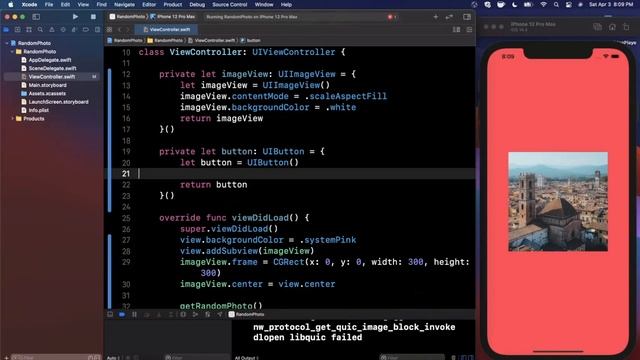Hide the debug area toggle
Viewport: 640px width, 360px height.
[110, 314]
